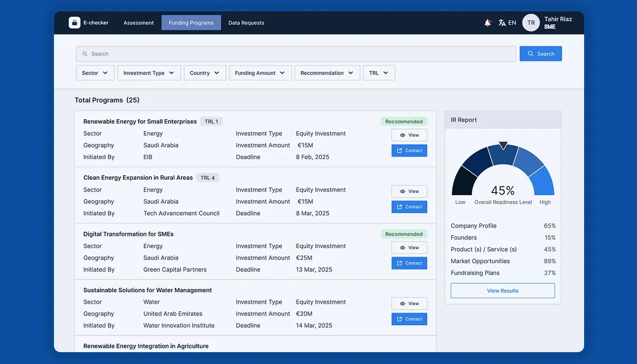637x364 pixels.
Task: Open Sustainable Solutions for Water Management title
Action: coord(147,290)
